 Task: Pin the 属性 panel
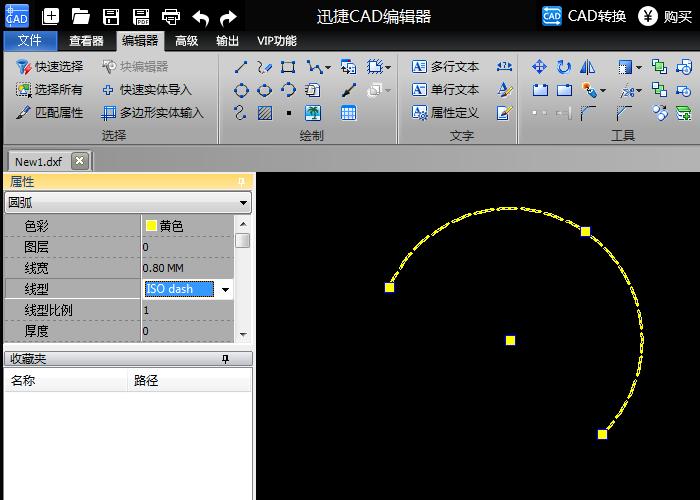tap(240, 181)
